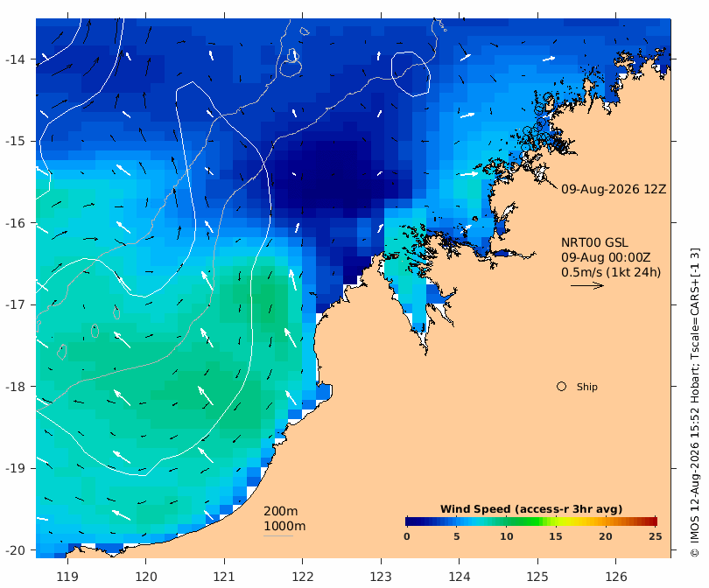Click the "200m" depth contour label
This screenshot has height=588, width=709.
(280, 511)
